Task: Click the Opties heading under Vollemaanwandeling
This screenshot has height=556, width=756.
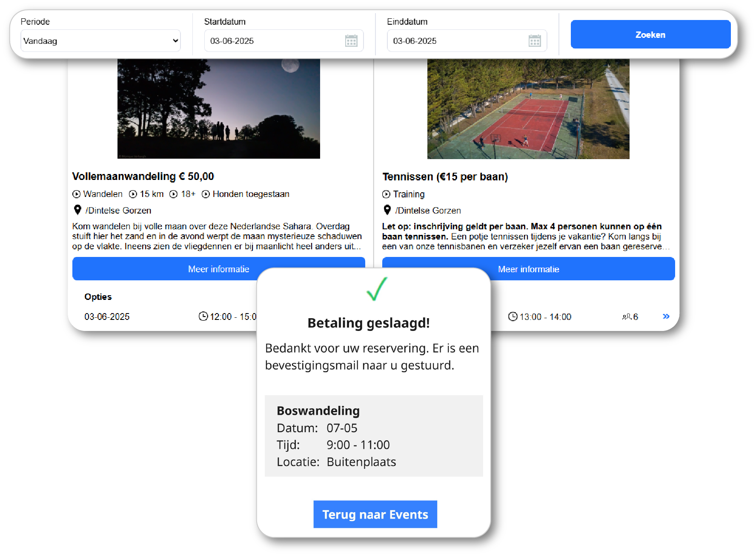Action: (98, 297)
